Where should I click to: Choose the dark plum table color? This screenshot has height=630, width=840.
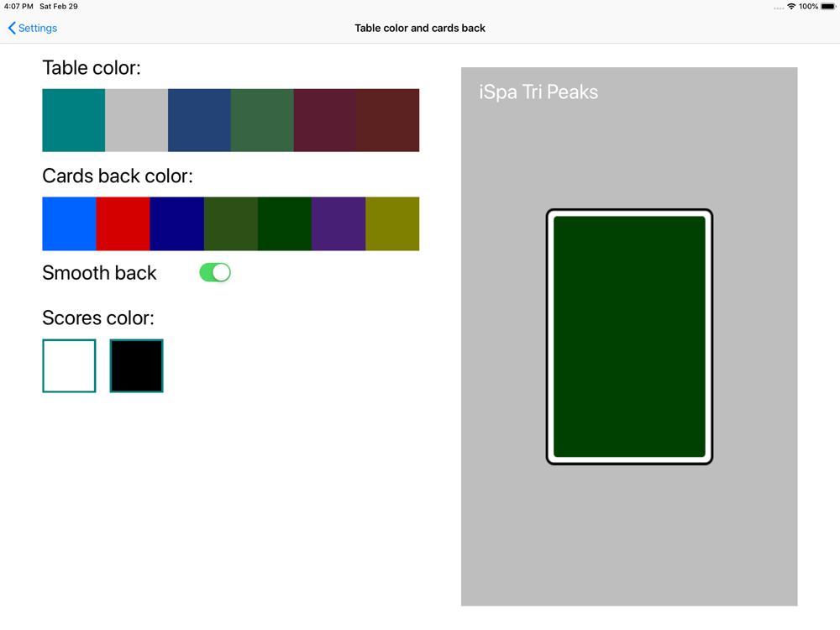point(325,120)
